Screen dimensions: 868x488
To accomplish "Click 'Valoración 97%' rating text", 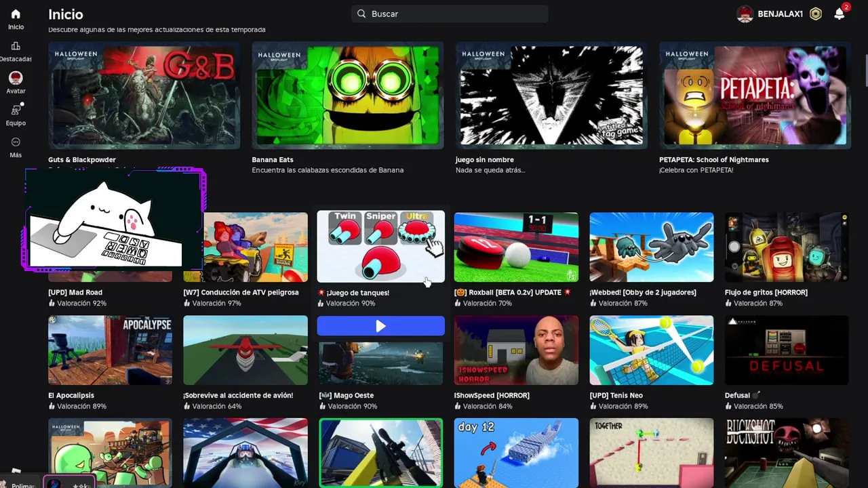I will coord(216,304).
